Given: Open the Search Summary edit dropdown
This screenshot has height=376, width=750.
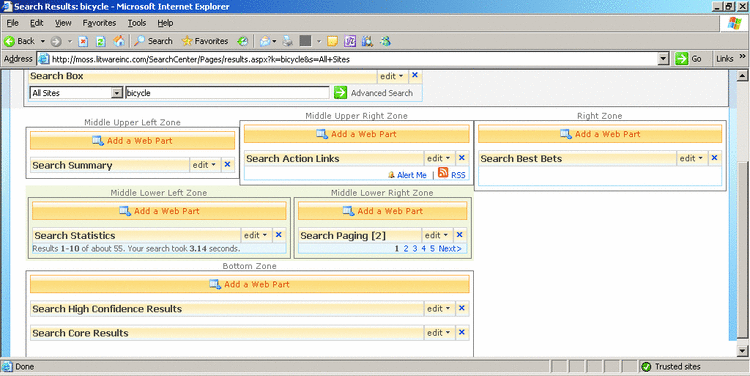Looking at the screenshot, I should 204,165.
